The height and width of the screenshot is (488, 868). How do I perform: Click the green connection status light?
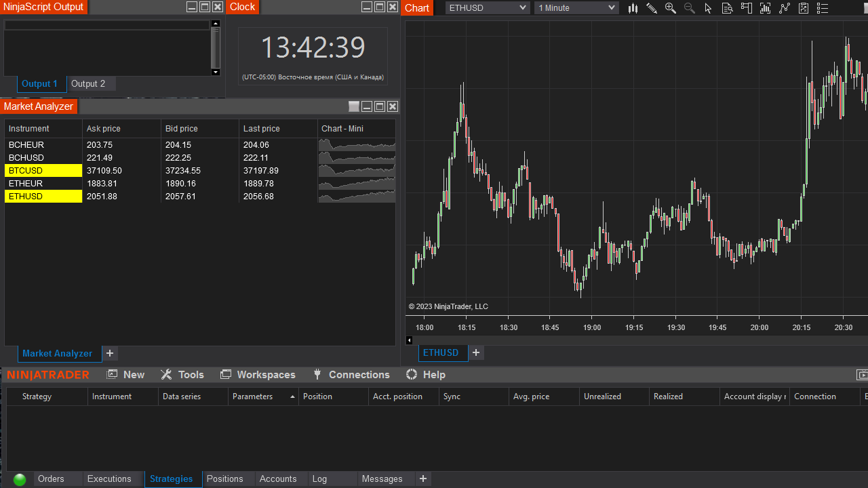(20, 479)
